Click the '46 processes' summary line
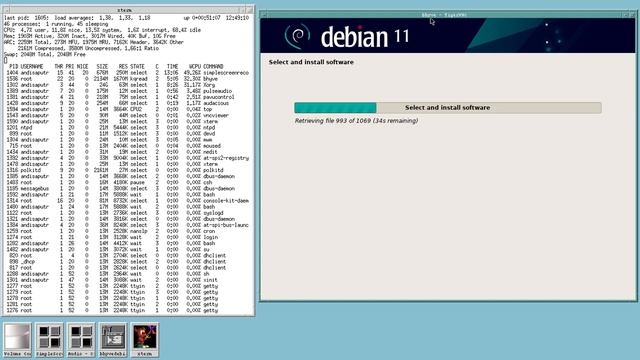This screenshot has width=640, height=360. [56, 24]
